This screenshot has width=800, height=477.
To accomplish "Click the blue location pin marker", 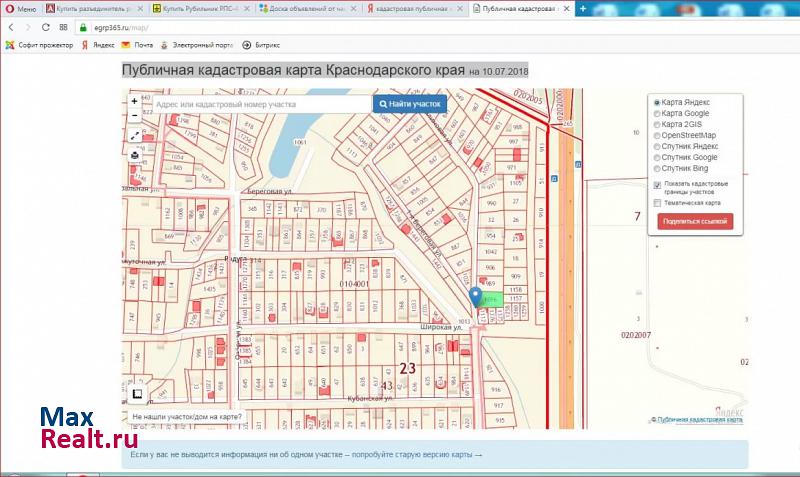I will click(476, 297).
